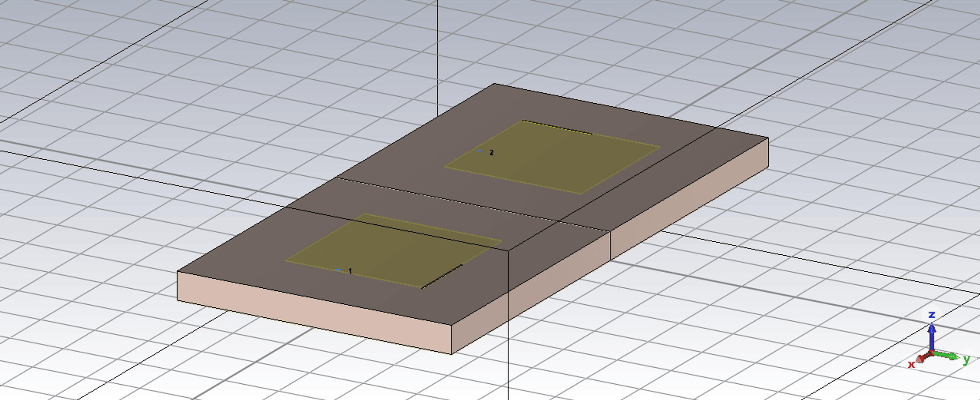The width and height of the screenshot is (980, 400).
Task: Pick the yellow patch containing port 1
Action: point(393,251)
